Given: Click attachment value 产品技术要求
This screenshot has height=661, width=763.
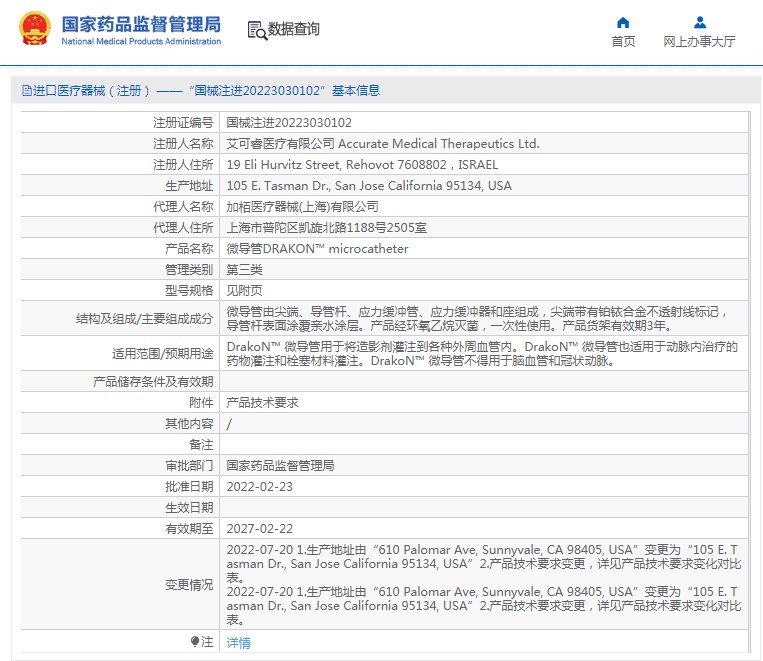Looking at the screenshot, I should tap(262, 403).
